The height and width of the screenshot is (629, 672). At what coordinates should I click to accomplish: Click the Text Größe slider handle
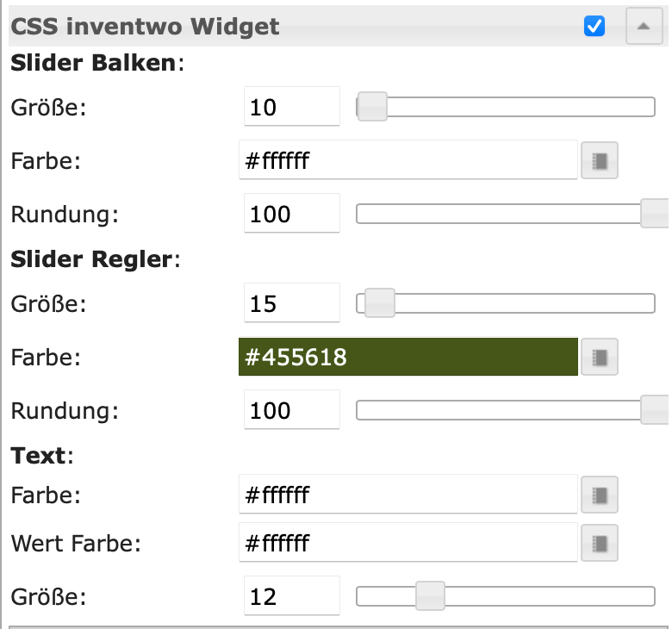click(x=430, y=596)
